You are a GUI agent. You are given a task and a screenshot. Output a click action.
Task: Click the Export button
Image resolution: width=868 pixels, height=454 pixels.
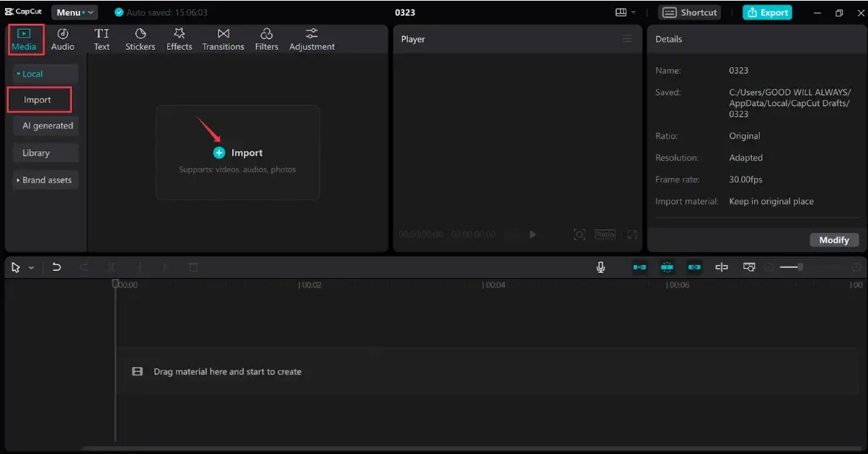[x=767, y=12]
